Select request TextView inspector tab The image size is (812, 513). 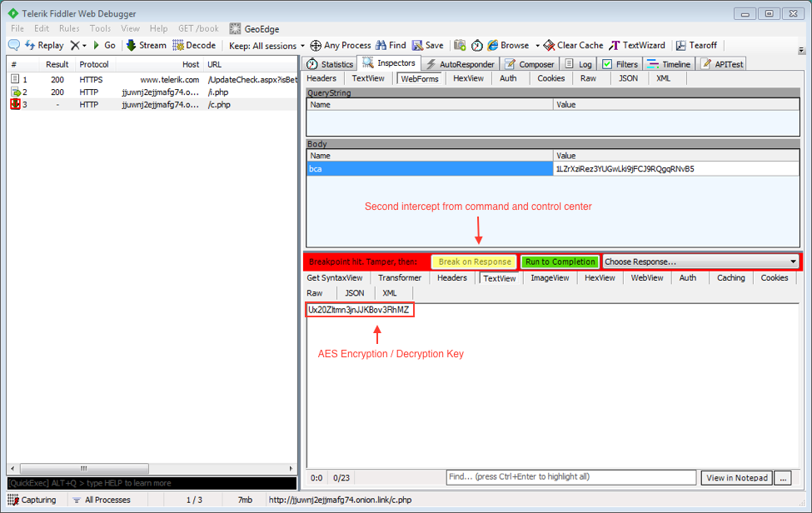point(367,78)
